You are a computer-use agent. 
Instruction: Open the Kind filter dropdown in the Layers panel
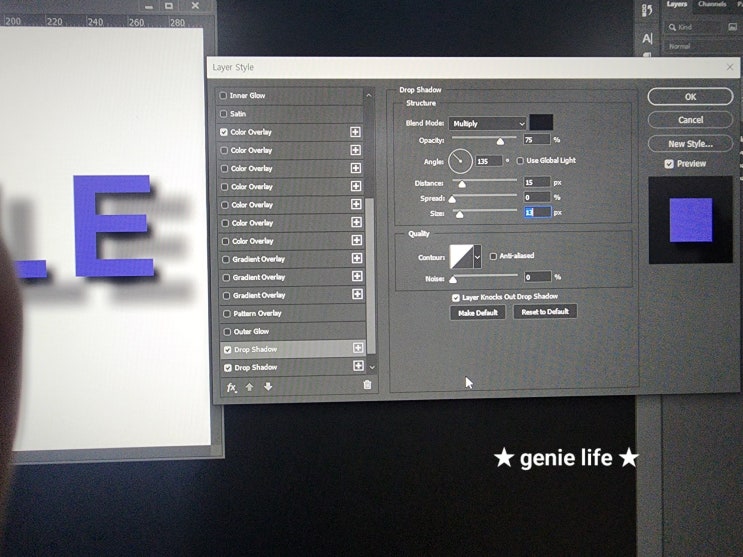695,27
